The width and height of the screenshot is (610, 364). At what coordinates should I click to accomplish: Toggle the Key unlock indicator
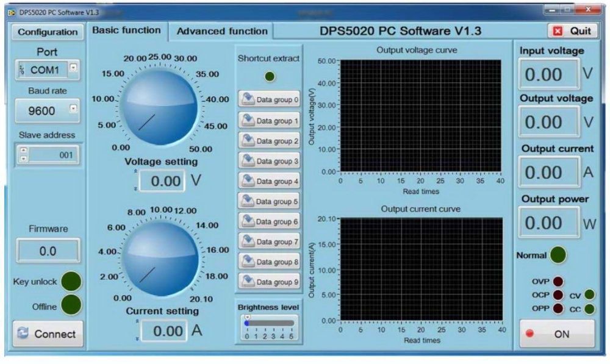(71, 281)
